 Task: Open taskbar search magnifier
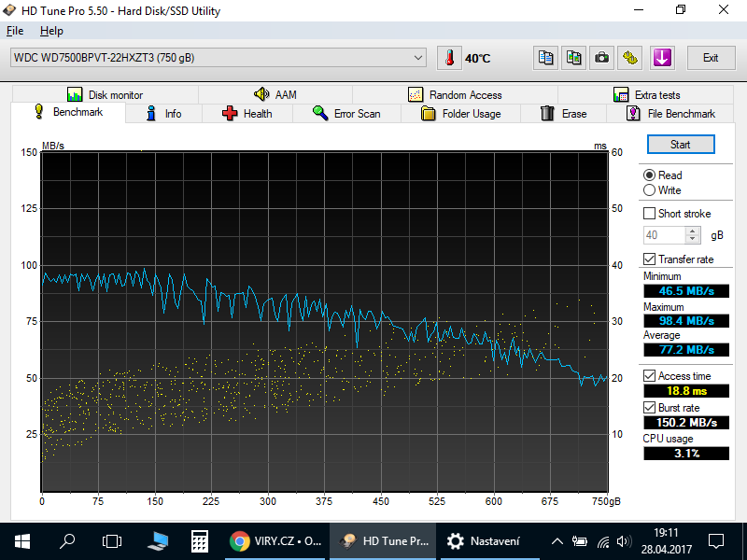pyautogui.click(x=67, y=541)
